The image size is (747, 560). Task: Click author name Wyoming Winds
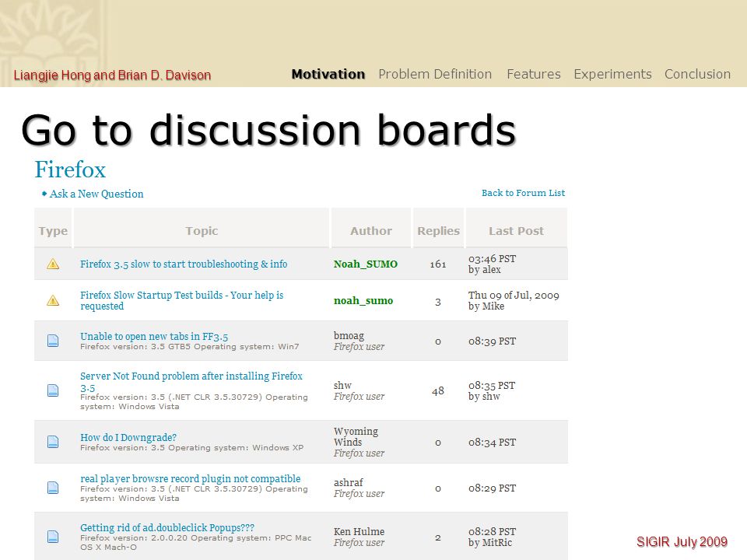[x=356, y=436]
